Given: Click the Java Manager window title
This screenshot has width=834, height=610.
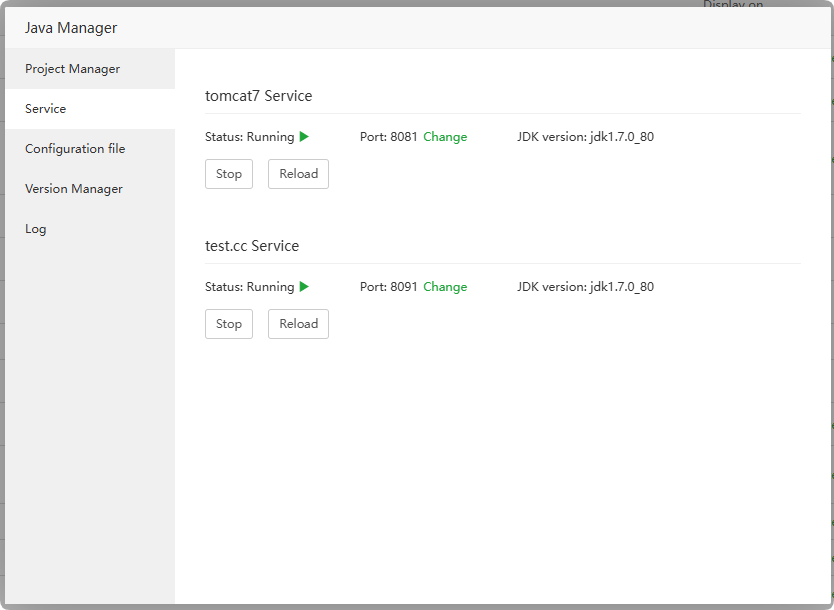Looking at the screenshot, I should click(x=71, y=28).
